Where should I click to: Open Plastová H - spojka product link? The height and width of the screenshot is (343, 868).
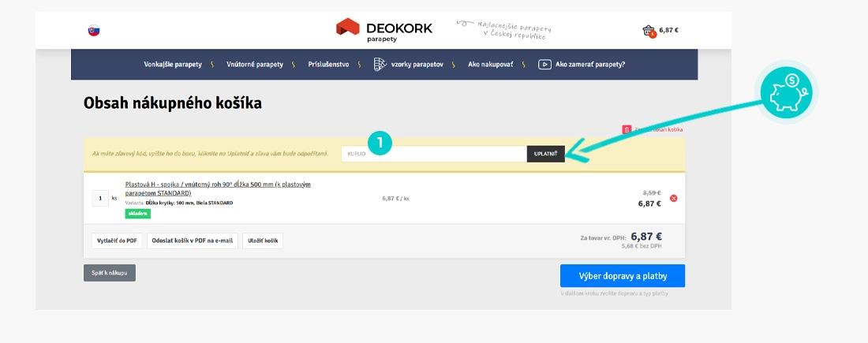(x=218, y=188)
